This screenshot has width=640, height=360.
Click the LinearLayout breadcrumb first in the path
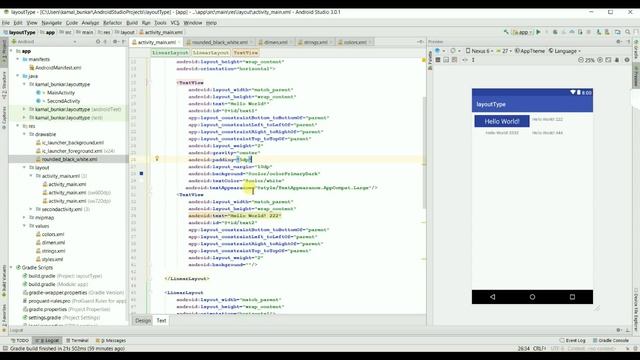click(x=170, y=53)
